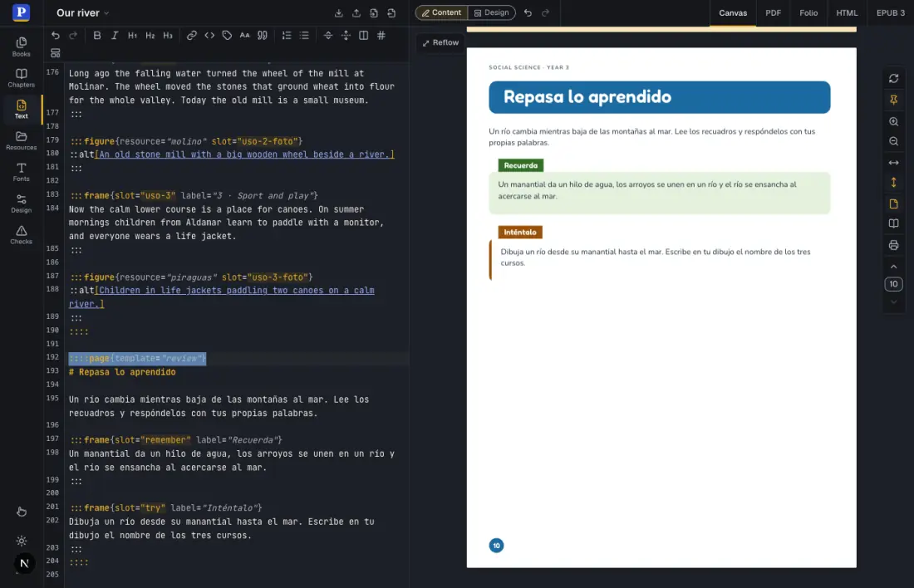Switch to the Folio tab
914x588 pixels.
(808, 12)
